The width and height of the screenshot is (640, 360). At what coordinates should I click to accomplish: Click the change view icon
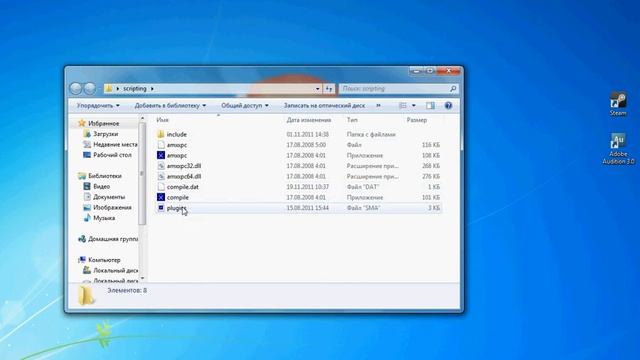[x=402, y=106]
